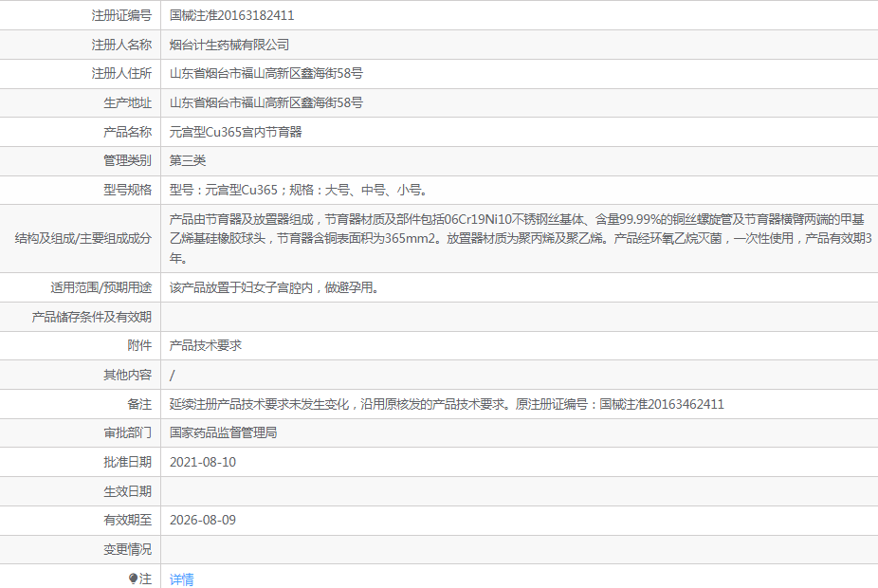The image size is (878, 588).
Task: Click the 生效日期 label
Action: [x=128, y=491]
